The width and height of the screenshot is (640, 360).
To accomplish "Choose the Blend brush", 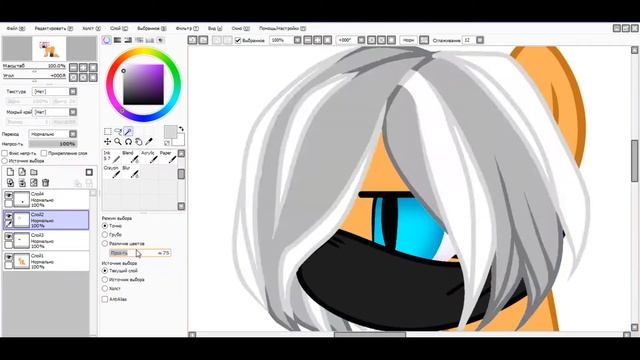I will pos(130,157).
